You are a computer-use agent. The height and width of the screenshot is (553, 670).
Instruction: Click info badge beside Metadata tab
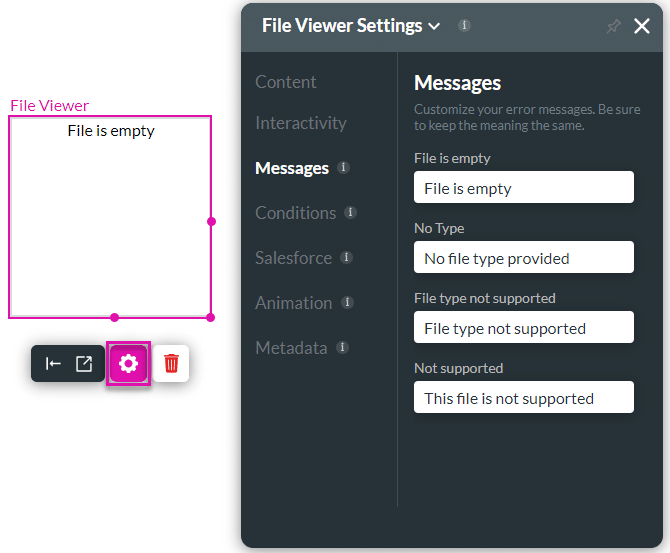[342, 348]
